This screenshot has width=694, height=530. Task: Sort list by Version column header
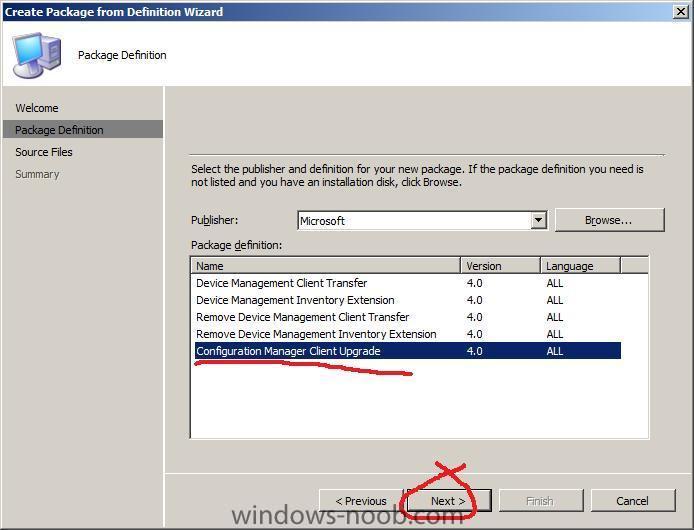pos(500,266)
